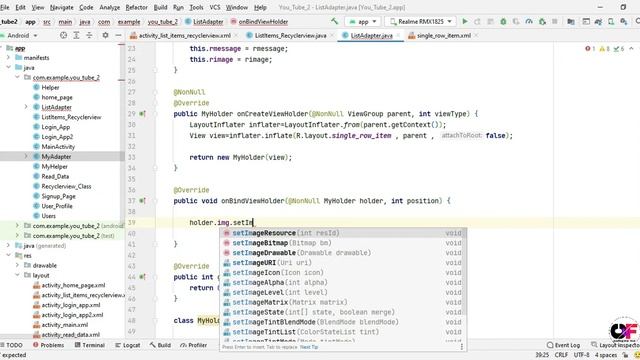The image size is (640, 360).
Task: Open the Refactor menu
Action: pyautogui.click(x=136, y=7)
